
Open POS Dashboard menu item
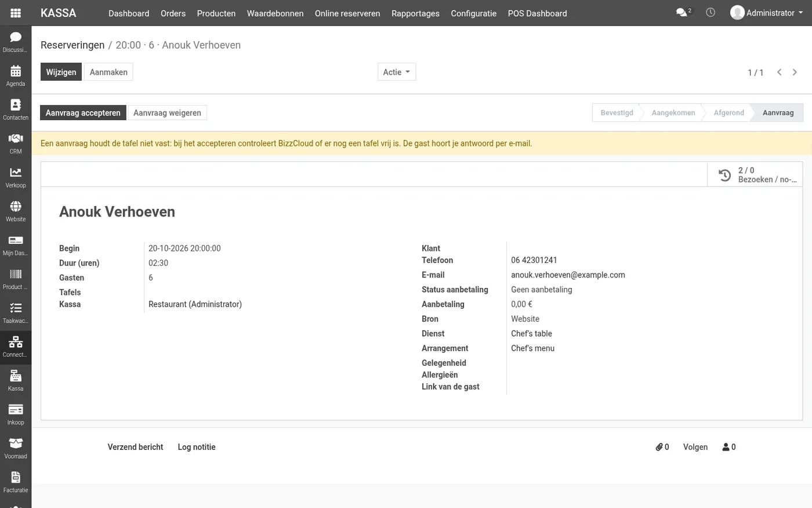pos(538,13)
